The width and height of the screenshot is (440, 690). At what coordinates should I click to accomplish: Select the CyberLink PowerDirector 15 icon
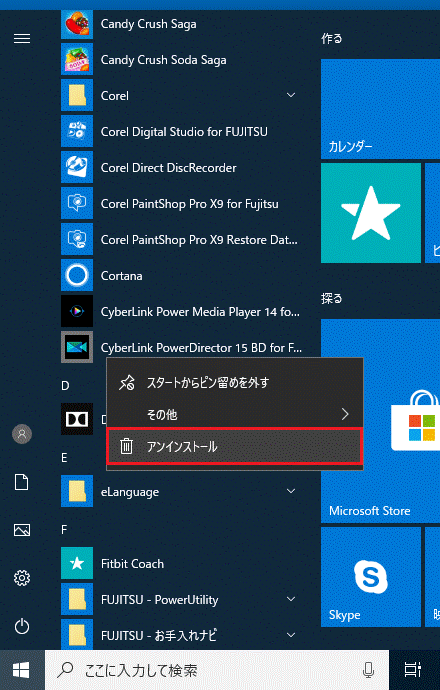pos(77,348)
